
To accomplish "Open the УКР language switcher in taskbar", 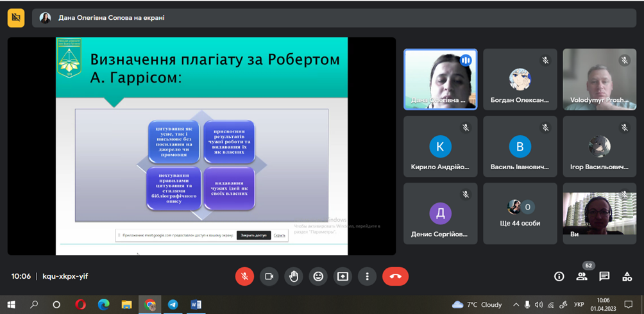I will coord(579,305).
